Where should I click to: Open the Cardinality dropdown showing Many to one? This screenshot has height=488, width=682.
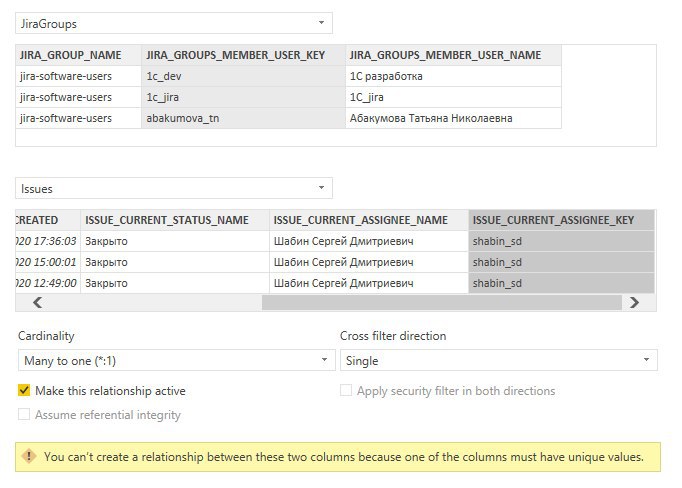point(177,361)
